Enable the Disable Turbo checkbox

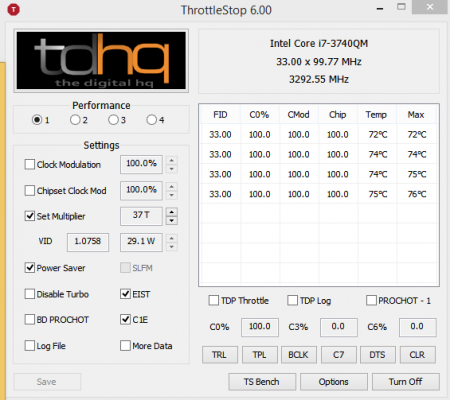click(x=30, y=294)
